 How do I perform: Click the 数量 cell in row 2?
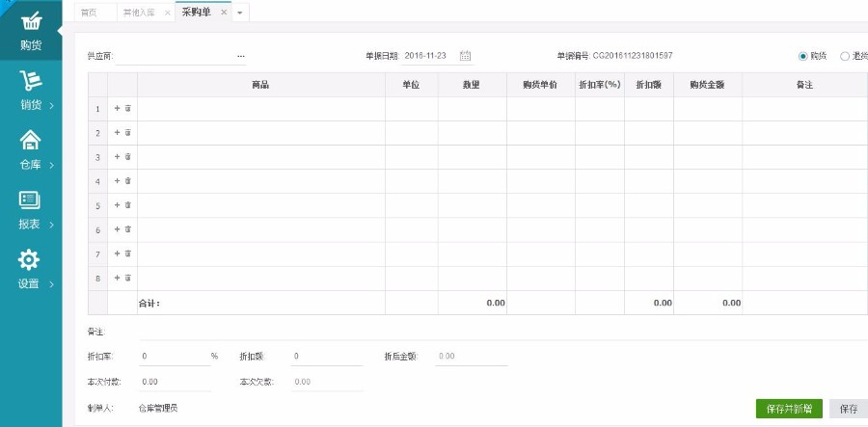tap(473, 133)
